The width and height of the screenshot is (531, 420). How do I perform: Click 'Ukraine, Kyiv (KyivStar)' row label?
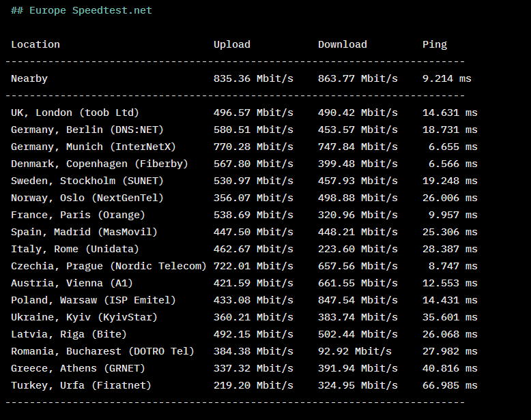click(x=85, y=317)
